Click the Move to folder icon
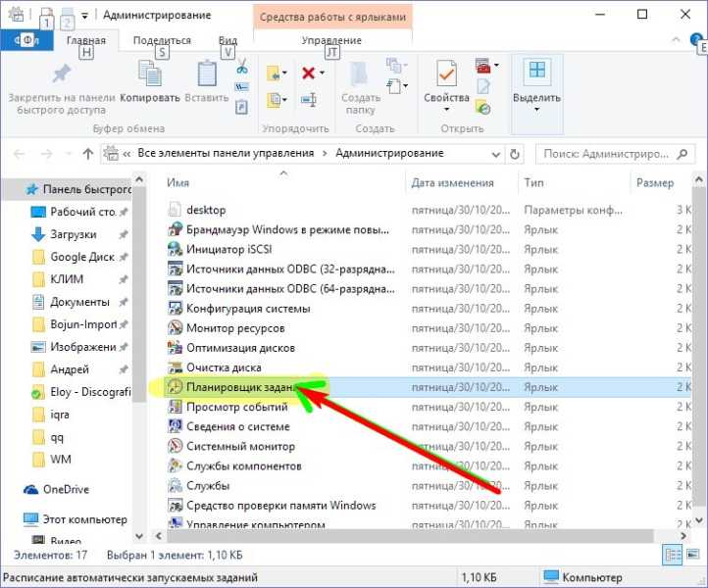708x588 pixels. pyautogui.click(x=274, y=73)
